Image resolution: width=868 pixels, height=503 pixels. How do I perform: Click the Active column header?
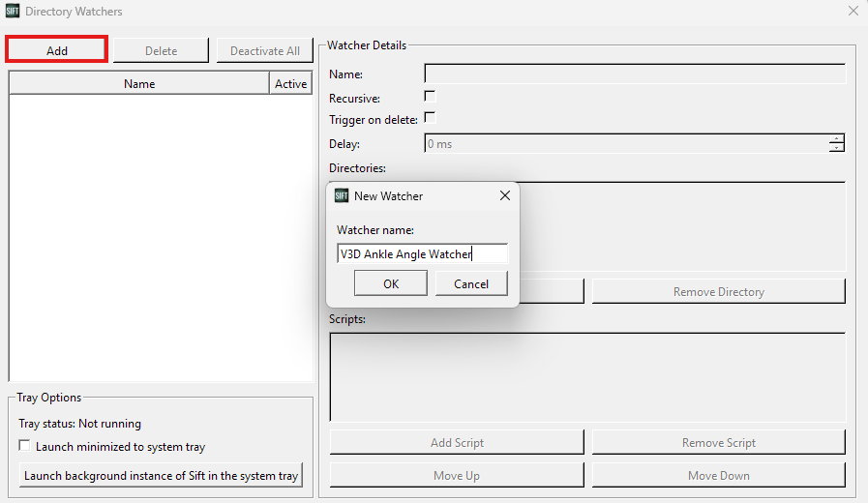coord(290,83)
